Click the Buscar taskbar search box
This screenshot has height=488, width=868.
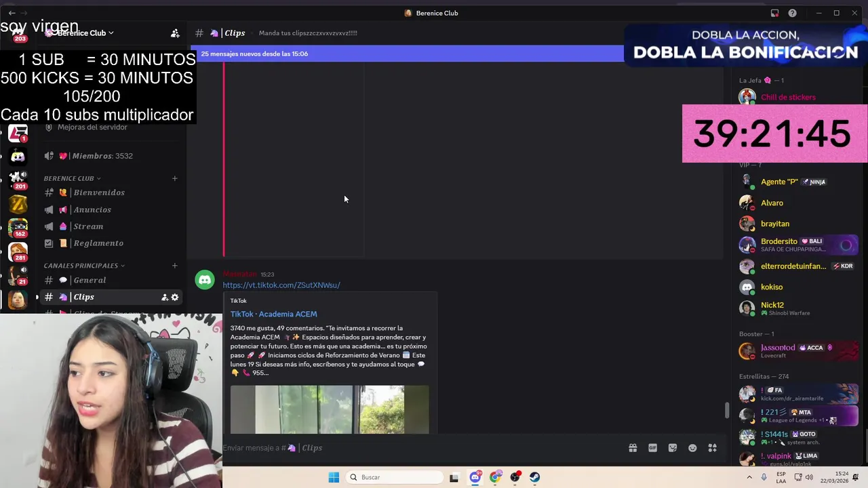click(x=393, y=477)
